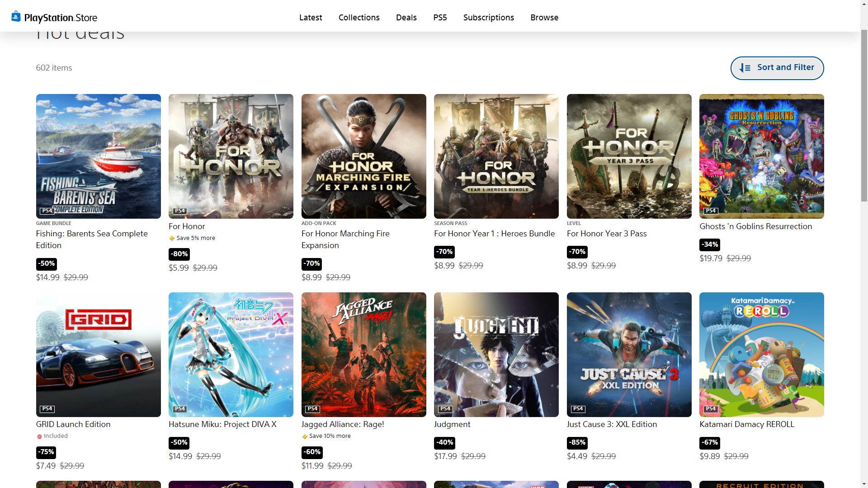Click PS4 badge on Judgment cover
This screenshot has height=488, width=868.
tap(445, 409)
